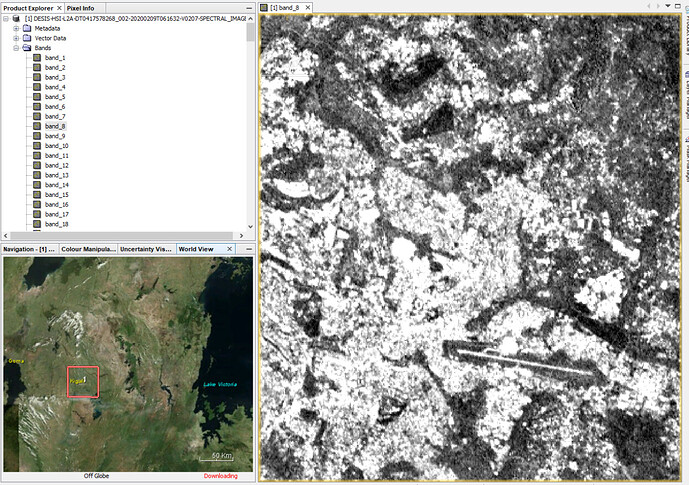Open the show opened documents list dropdown

[668, 6]
